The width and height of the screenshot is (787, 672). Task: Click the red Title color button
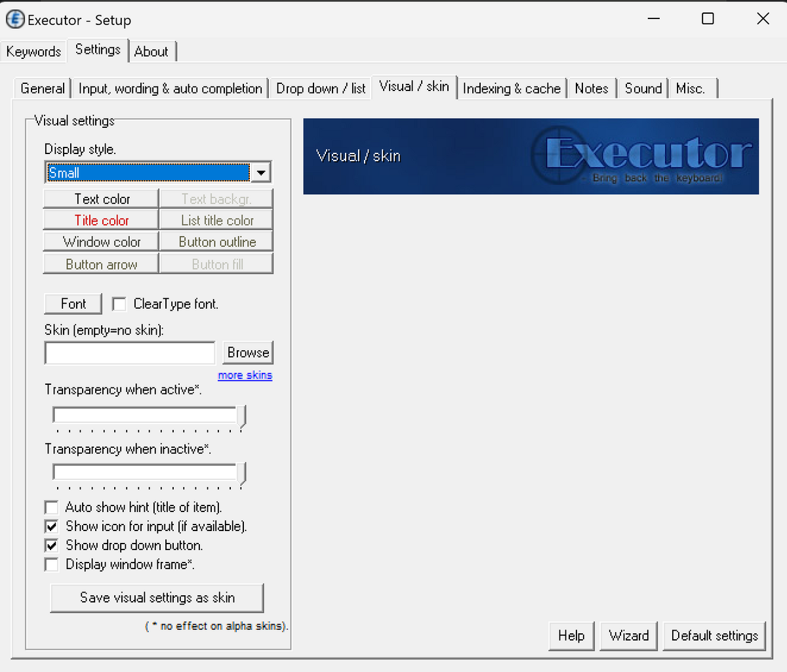tap(102, 220)
